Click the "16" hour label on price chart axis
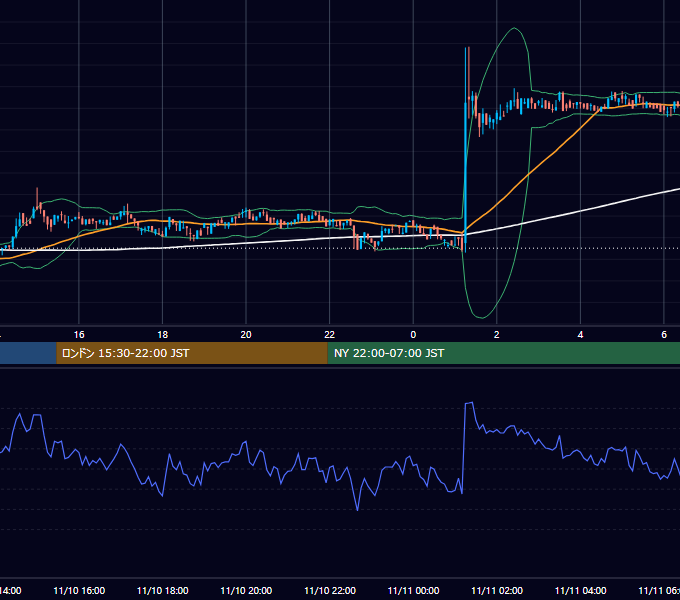 tap(79, 335)
